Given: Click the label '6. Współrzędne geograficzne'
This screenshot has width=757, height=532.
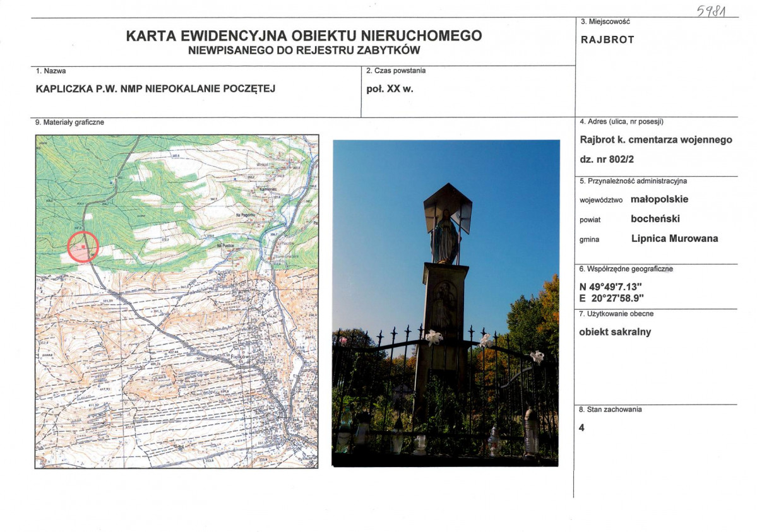Looking at the screenshot, I should click(x=626, y=269).
